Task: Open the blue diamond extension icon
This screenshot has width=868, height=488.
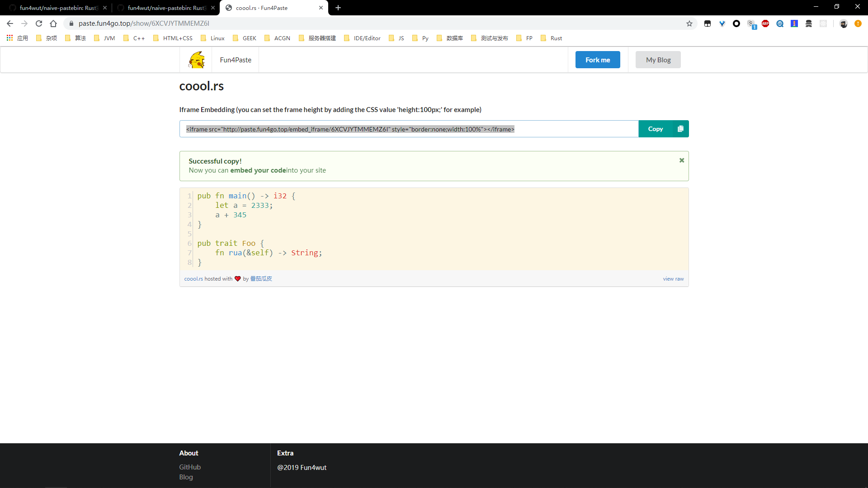Action: [x=722, y=23]
